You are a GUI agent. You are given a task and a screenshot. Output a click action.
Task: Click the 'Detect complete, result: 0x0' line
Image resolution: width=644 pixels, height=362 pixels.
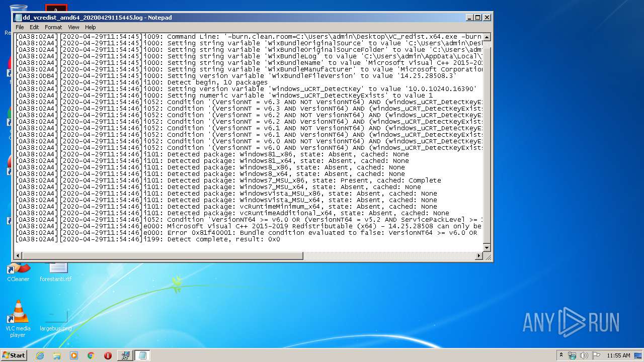click(148, 239)
